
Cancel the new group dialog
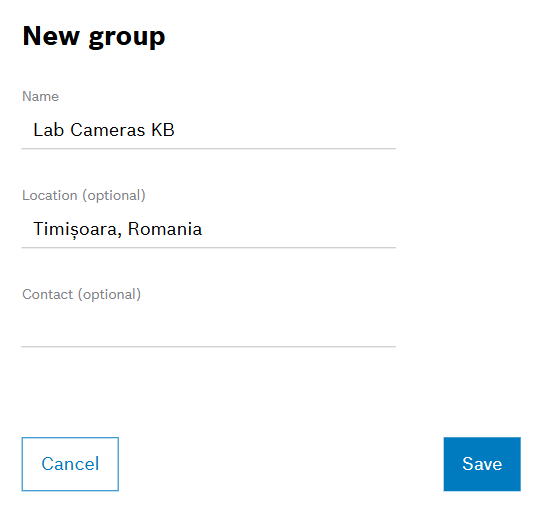[70, 464]
